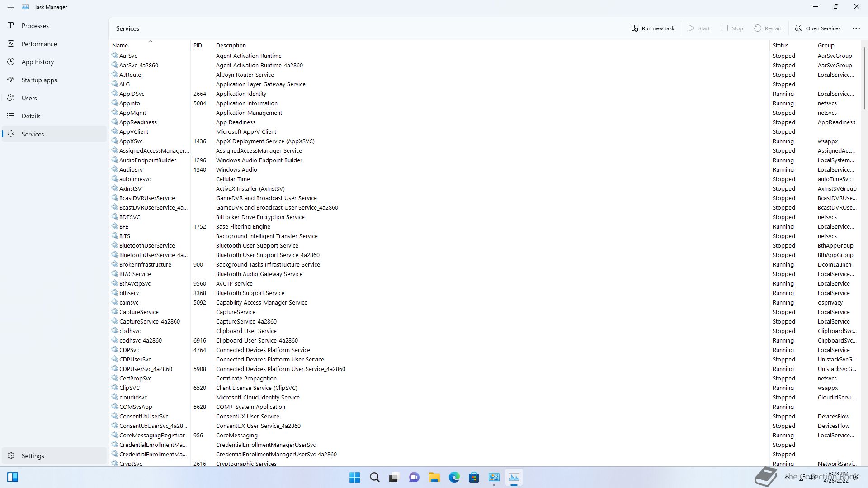
Task: Click the AppReadiness service gear icon
Action: (115, 122)
